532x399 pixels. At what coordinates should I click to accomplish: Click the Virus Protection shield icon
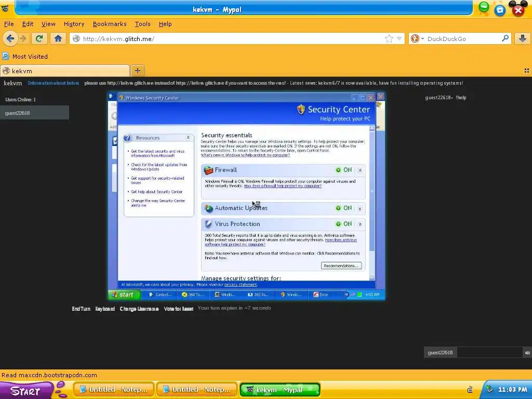(x=208, y=224)
